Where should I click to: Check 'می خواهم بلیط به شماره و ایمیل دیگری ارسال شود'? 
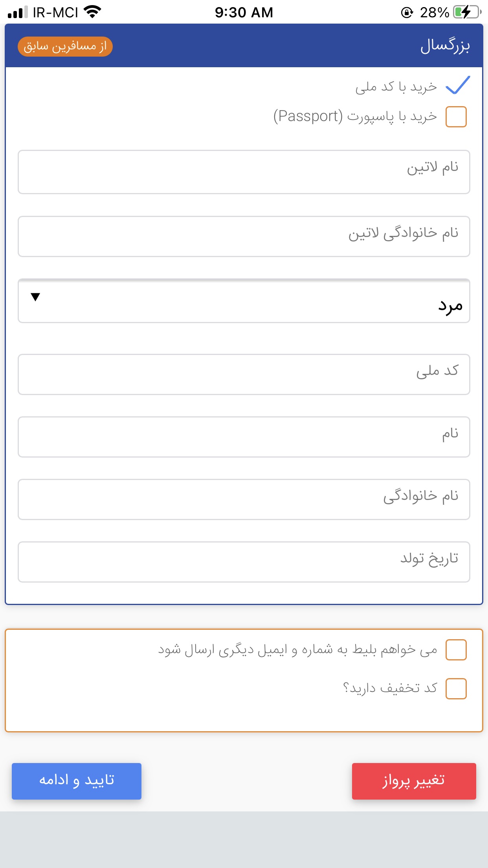click(456, 650)
